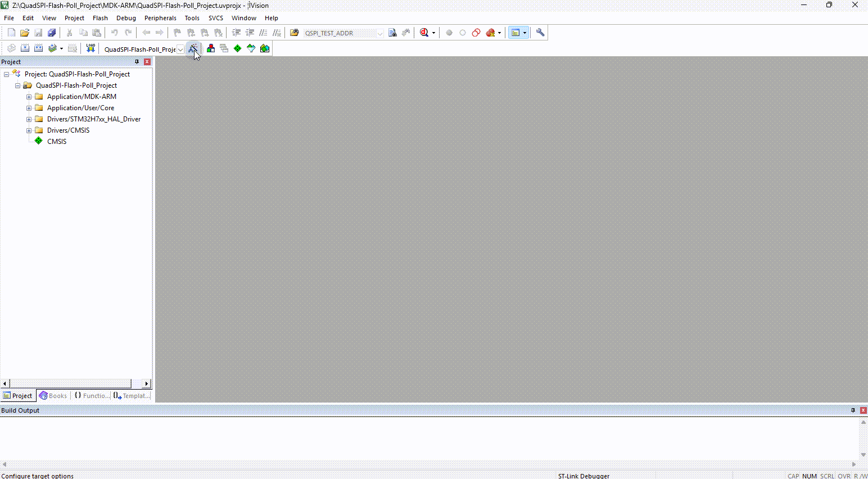Viewport: 868px width, 479px height.
Task: Pin the Build Output panel
Action: (853, 410)
